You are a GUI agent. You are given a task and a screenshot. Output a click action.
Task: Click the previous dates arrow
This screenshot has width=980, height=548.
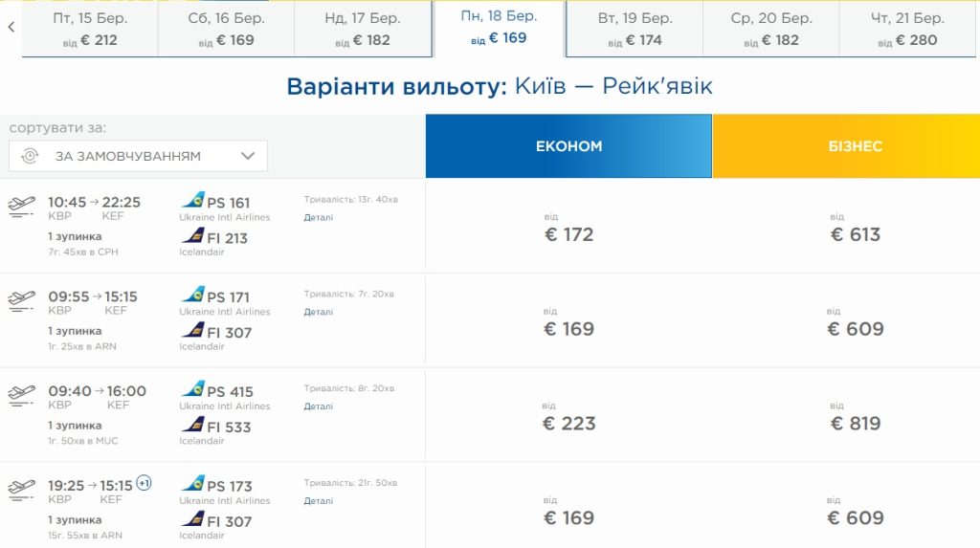[x=11, y=28]
